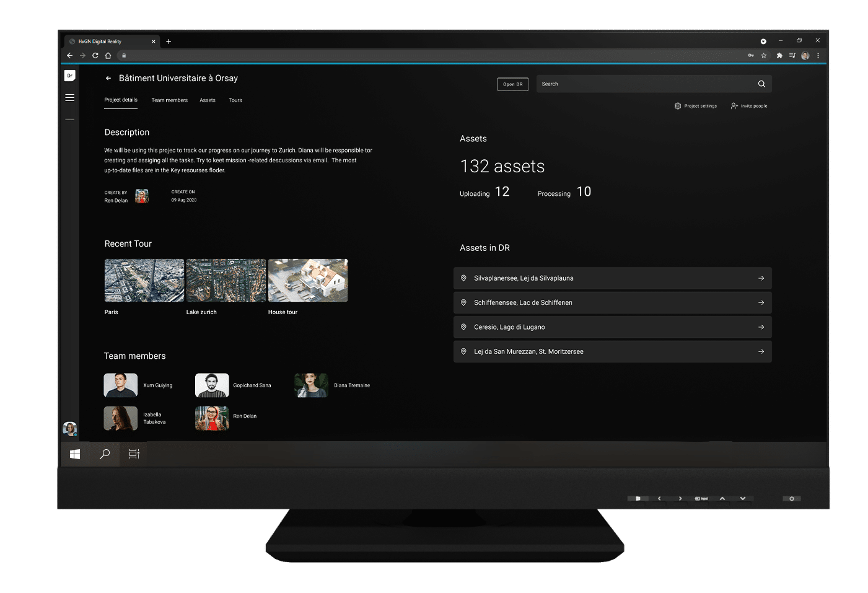868x593 pixels.
Task: Click Diana Tremaine's photo
Action: pyautogui.click(x=311, y=385)
